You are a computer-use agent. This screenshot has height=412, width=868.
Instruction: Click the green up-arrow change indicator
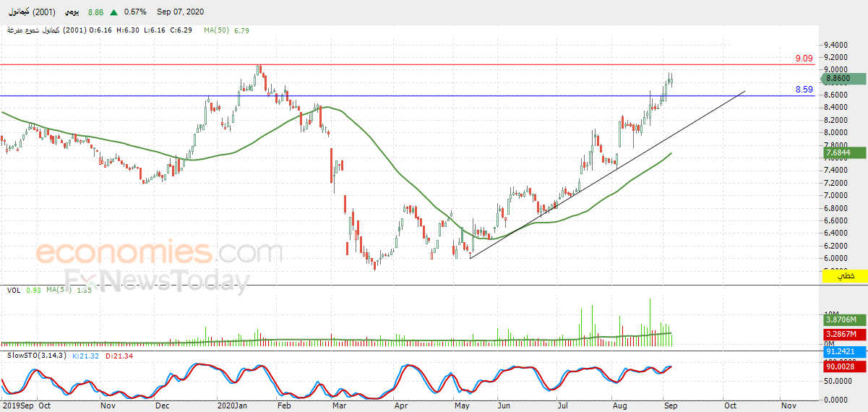pyautogui.click(x=113, y=12)
